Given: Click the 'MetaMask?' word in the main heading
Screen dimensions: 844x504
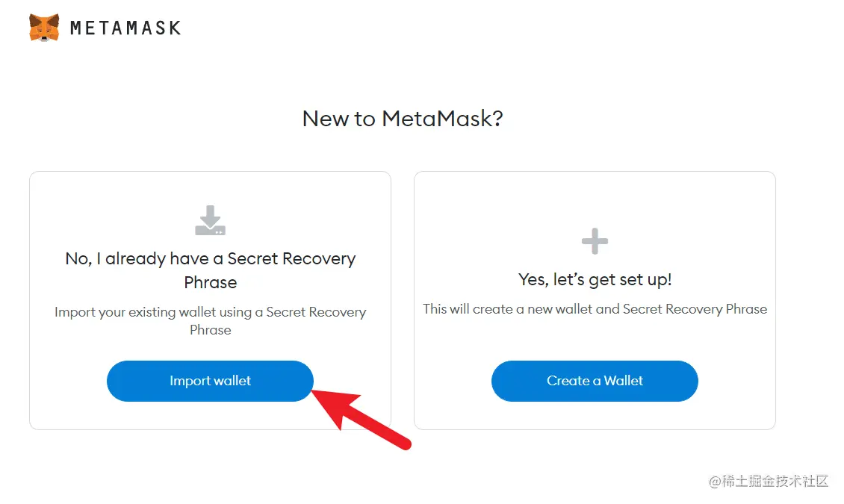Looking at the screenshot, I should point(442,118).
